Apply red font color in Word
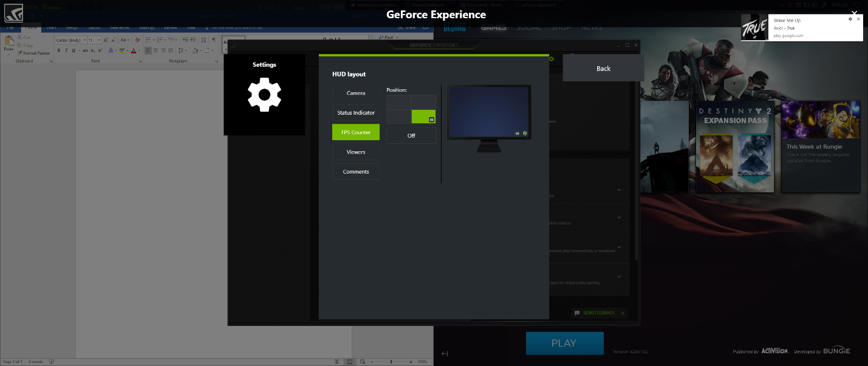Screen dimensions: 868x366 coord(134,50)
